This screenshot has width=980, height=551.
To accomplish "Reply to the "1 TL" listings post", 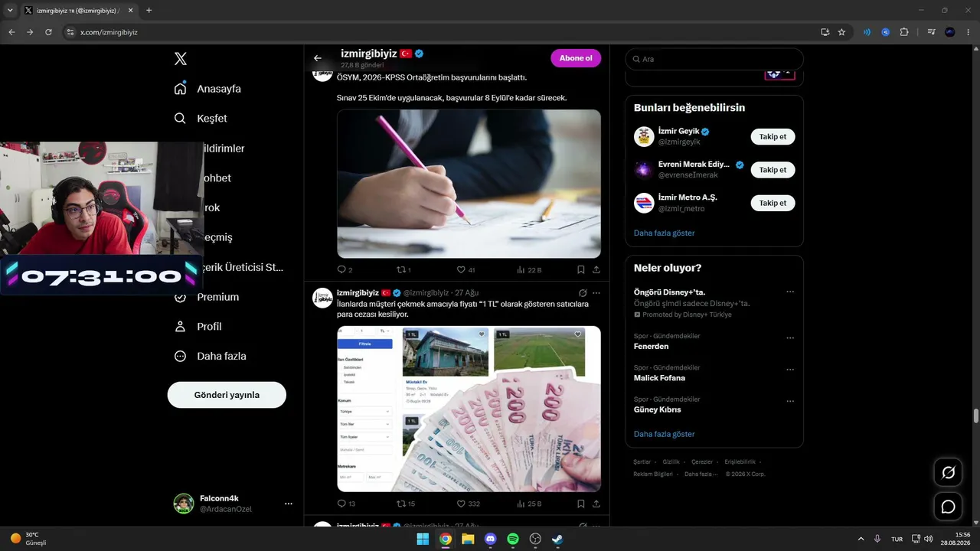I will [x=341, y=504].
